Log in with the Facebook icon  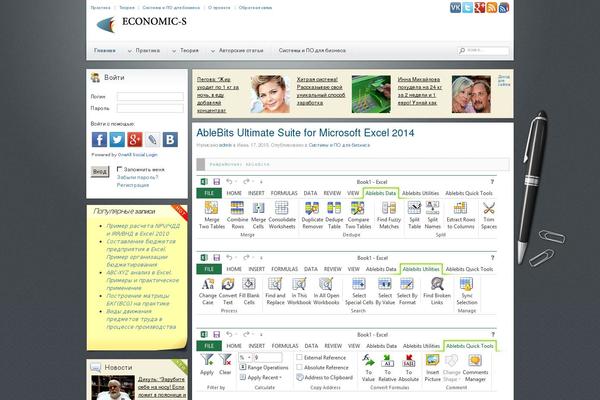(x=99, y=140)
